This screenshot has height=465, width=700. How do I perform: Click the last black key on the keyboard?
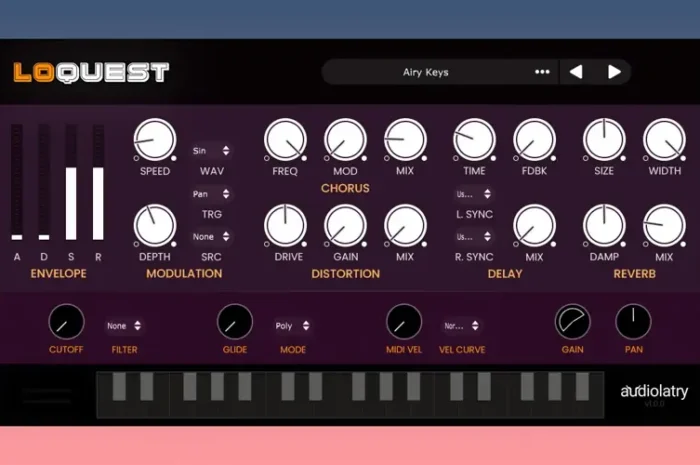tap(582, 386)
